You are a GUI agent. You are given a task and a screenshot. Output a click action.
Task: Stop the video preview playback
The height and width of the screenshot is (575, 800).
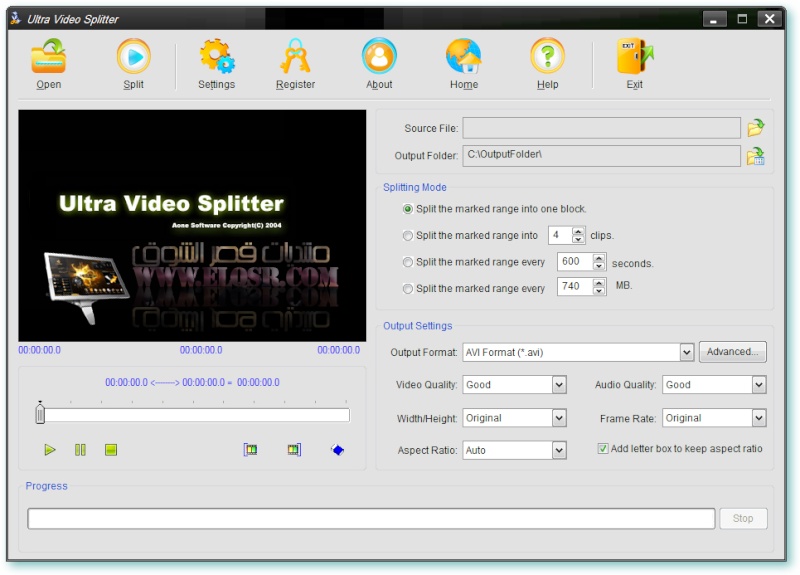pos(111,449)
